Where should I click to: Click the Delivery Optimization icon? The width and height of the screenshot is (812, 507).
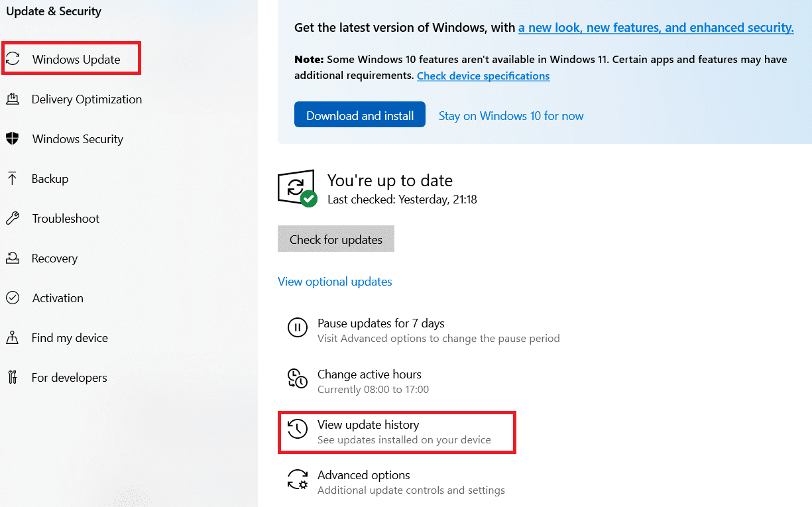[13, 99]
